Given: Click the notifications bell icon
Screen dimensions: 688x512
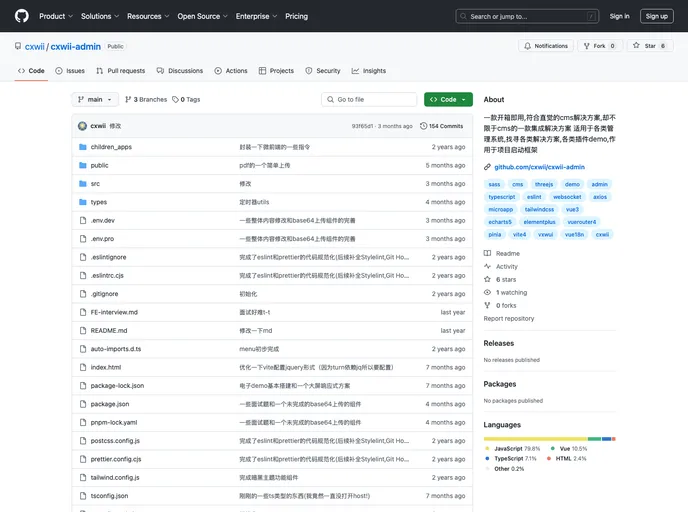Looking at the screenshot, I should [527, 46].
